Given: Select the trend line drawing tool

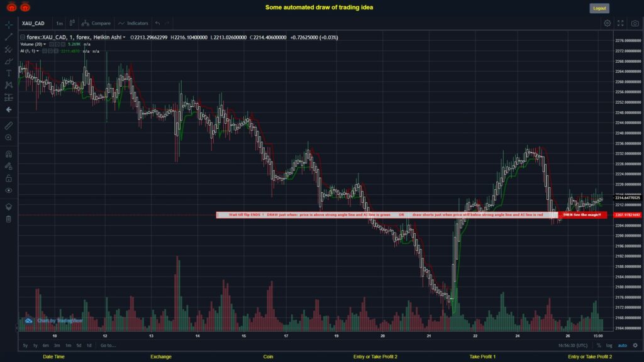Looking at the screenshot, I should 9,37.
